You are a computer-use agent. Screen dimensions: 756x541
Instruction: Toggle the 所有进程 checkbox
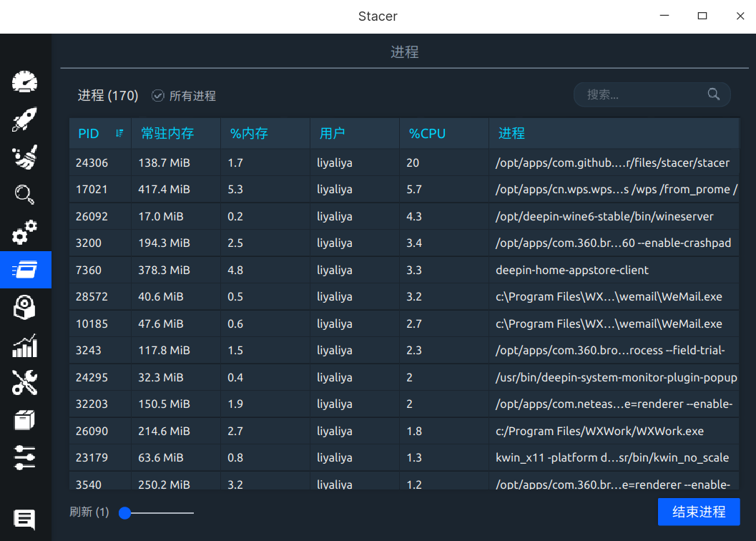point(158,96)
